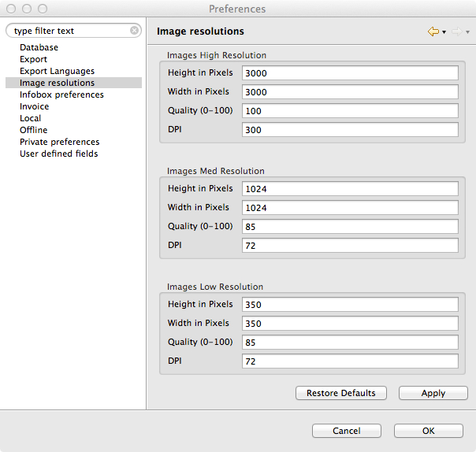Open Infobox preferences page
476x452 pixels.
tap(61, 94)
